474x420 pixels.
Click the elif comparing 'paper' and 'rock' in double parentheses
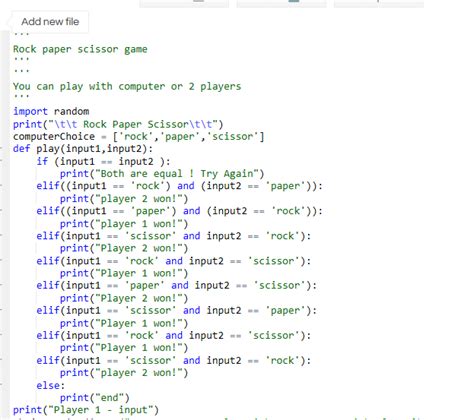(x=179, y=211)
